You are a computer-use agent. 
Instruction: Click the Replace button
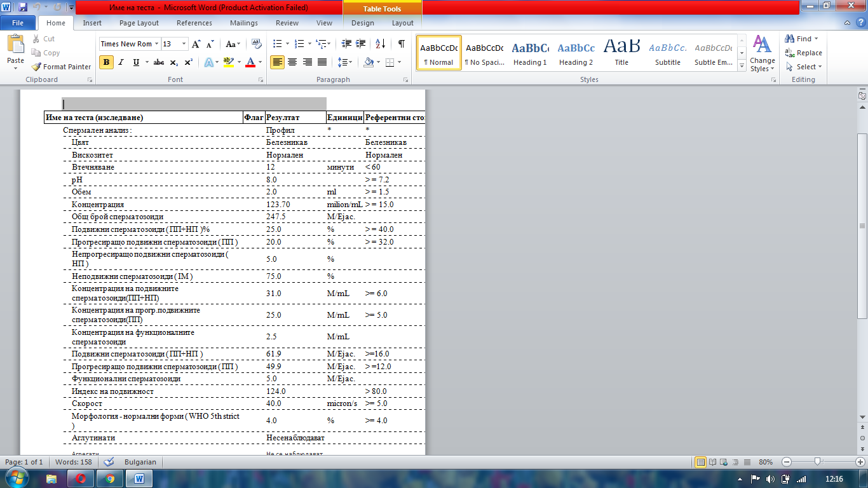(x=804, y=53)
